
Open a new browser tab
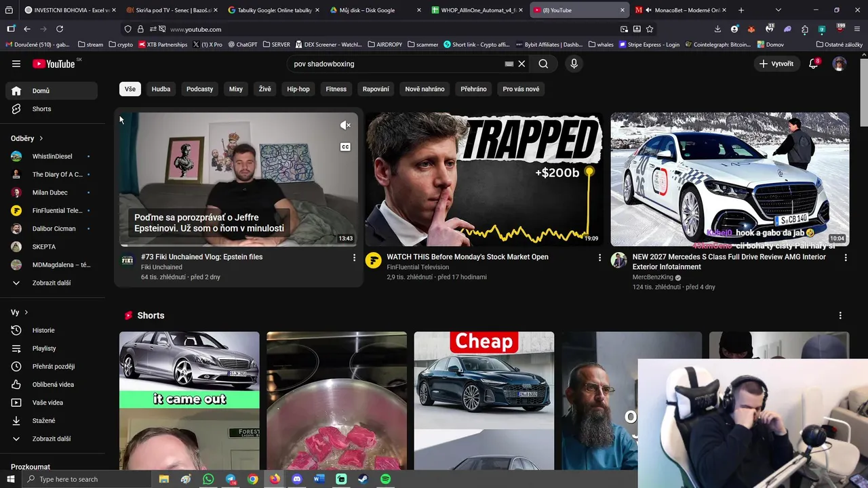pyautogui.click(x=741, y=10)
